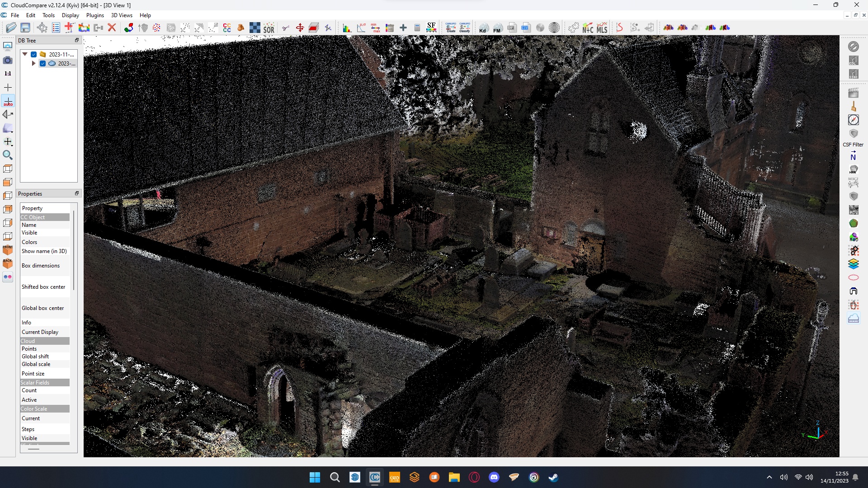Click the 1:1 zoom button
868x488 pixels.
(8, 74)
